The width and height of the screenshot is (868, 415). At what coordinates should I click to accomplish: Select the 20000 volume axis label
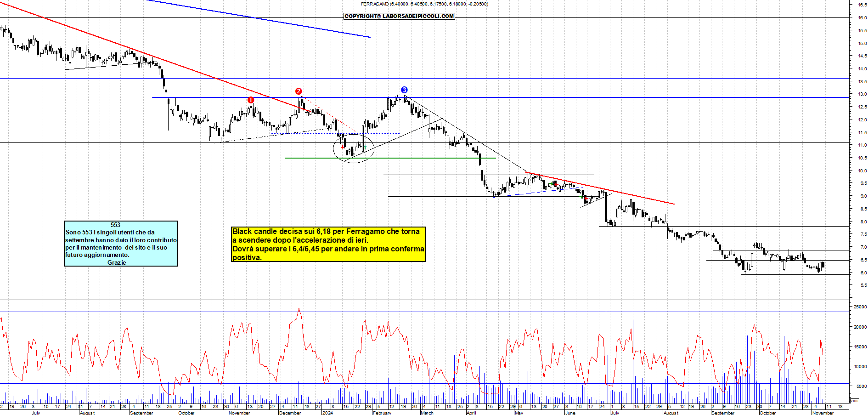tap(860, 327)
